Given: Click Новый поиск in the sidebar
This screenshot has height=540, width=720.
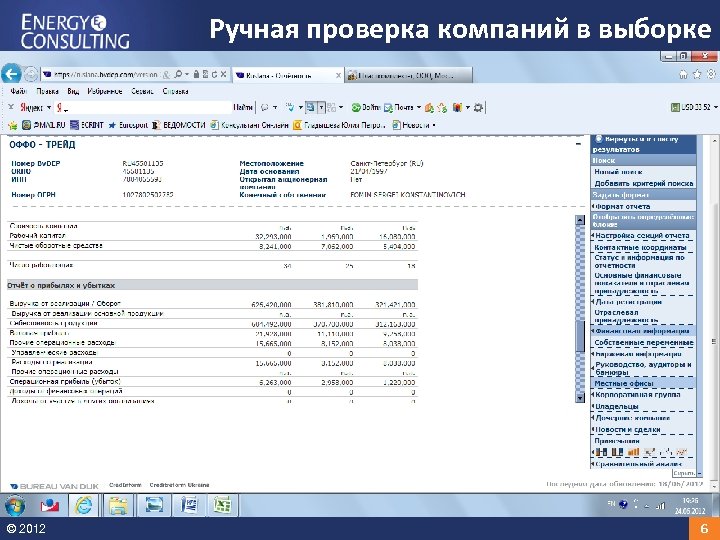Looking at the screenshot, I should tap(618, 172).
